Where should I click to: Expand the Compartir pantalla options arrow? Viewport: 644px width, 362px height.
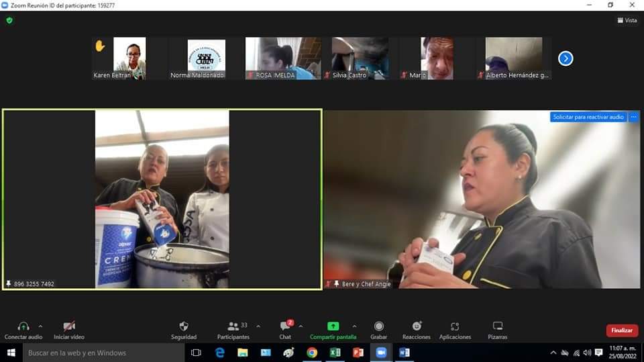coord(354,326)
